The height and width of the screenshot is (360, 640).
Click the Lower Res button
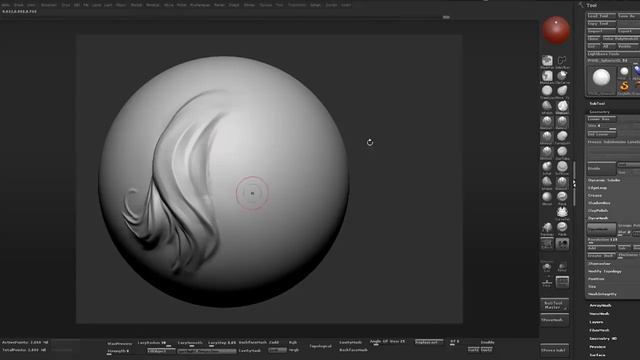(x=601, y=119)
